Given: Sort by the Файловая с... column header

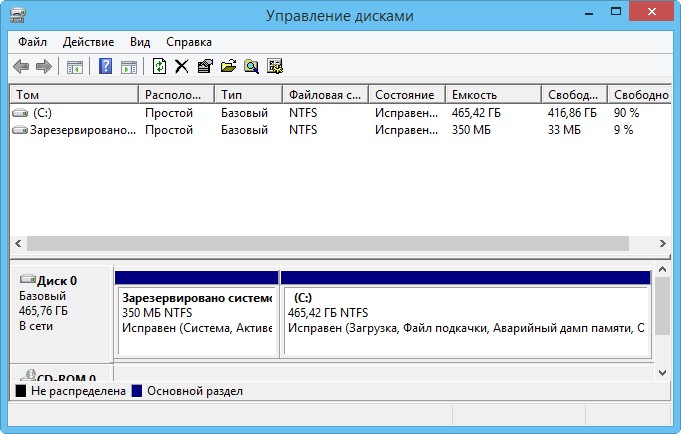Looking at the screenshot, I should point(325,95).
